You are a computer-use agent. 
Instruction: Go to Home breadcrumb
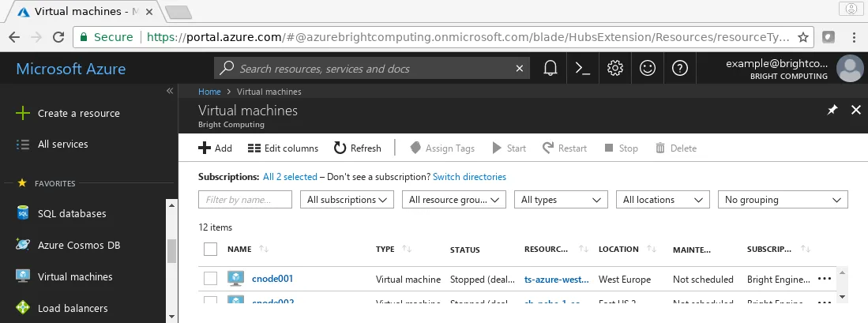coord(209,92)
